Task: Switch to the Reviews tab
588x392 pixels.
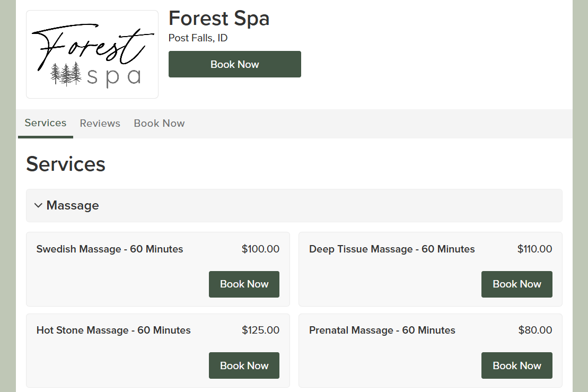Action: click(x=100, y=124)
